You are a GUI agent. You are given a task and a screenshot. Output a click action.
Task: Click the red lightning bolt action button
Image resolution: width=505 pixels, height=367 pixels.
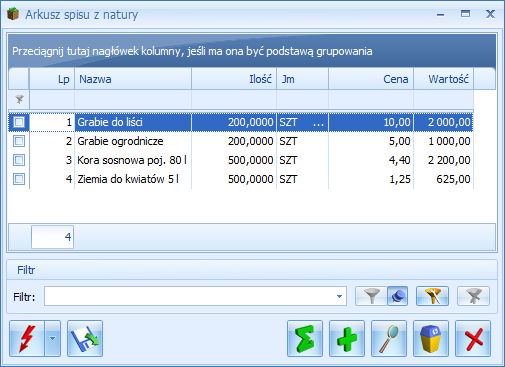(x=27, y=339)
